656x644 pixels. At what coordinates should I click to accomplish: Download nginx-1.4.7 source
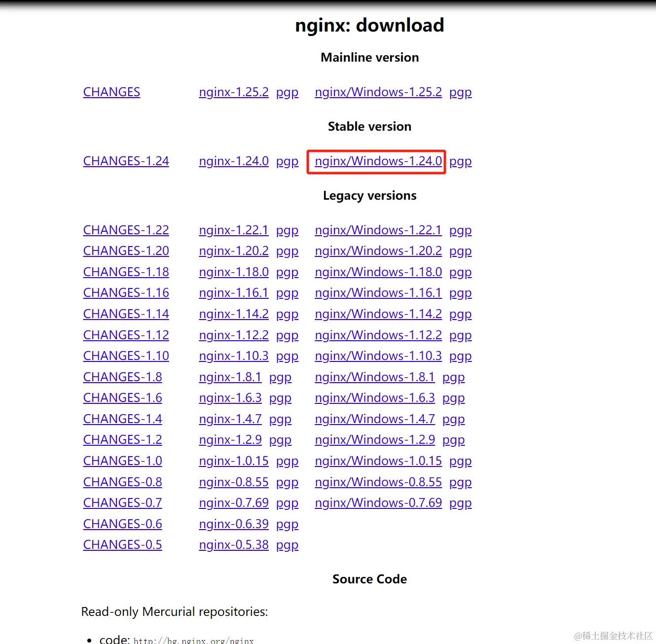tap(230, 419)
